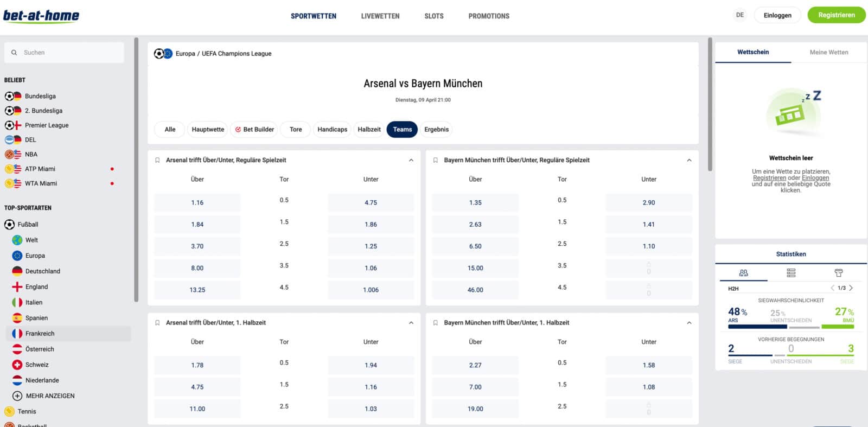Click the left sidebar scrollbar

[x=136, y=169]
